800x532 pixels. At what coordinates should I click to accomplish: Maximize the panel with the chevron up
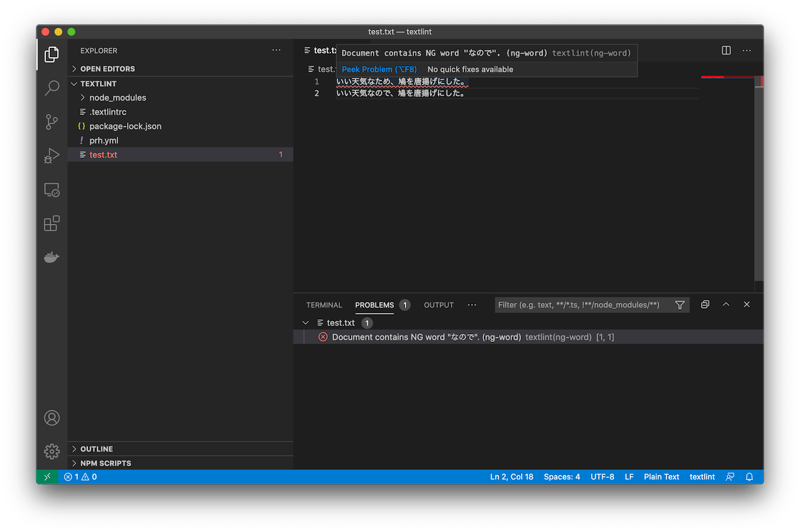pyautogui.click(x=726, y=305)
